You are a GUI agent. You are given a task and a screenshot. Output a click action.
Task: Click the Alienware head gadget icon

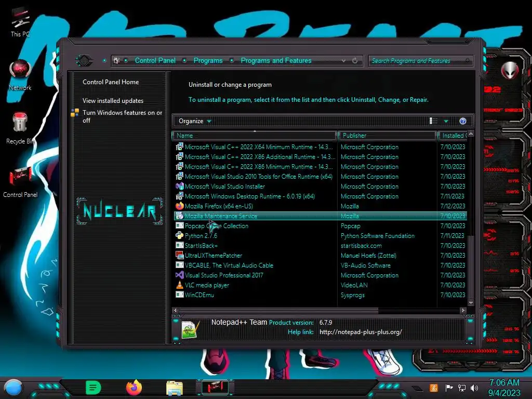click(510, 71)
